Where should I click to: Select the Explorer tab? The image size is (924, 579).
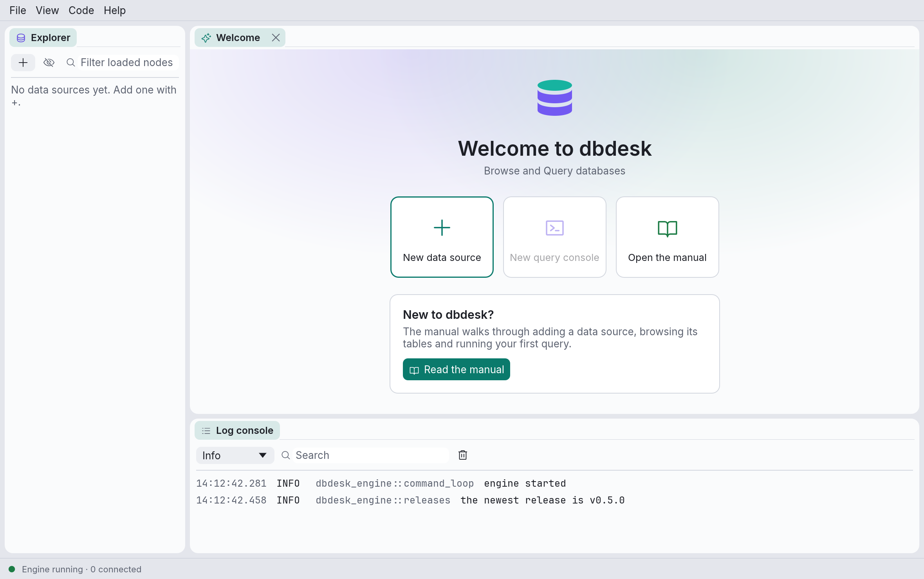[x=43, y=38]
